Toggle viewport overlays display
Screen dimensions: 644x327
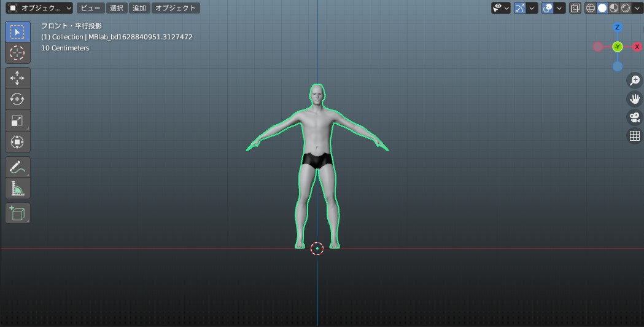[548, 8]
